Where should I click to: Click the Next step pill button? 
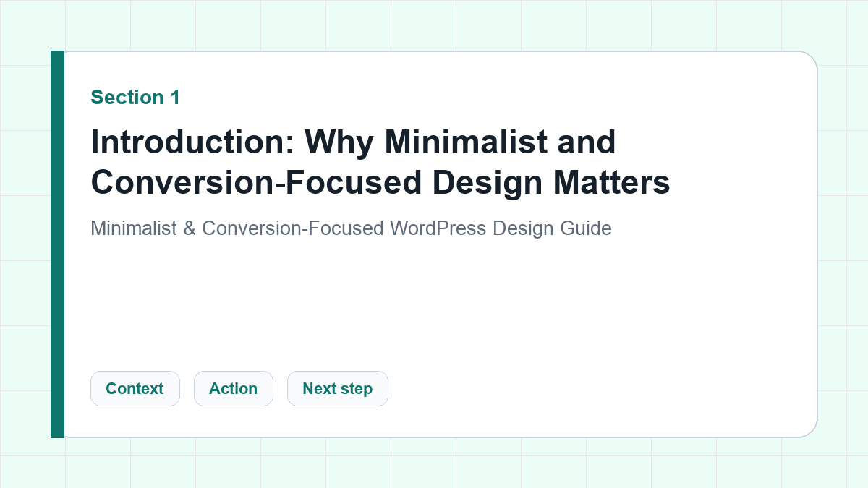point(337,388)
